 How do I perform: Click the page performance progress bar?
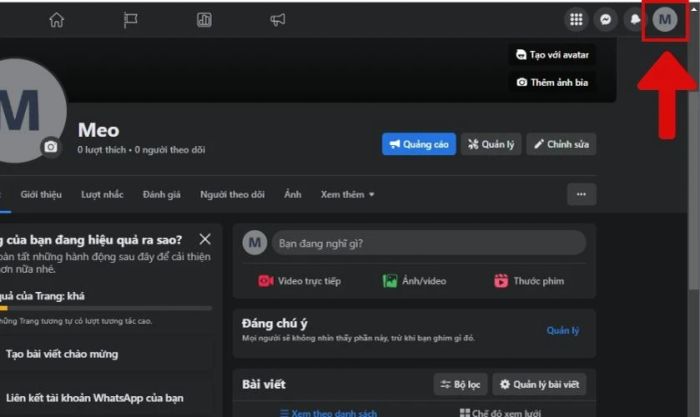106,308
